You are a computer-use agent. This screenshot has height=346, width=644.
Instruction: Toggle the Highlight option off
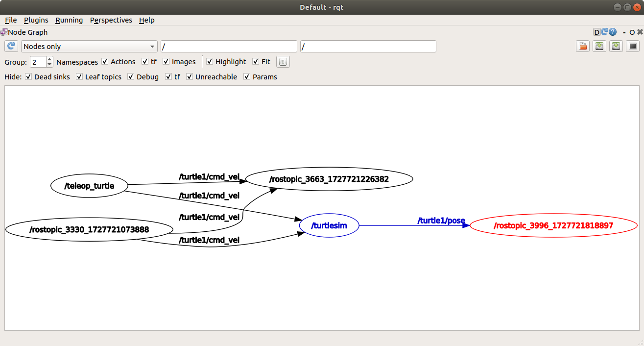point(210,62)
